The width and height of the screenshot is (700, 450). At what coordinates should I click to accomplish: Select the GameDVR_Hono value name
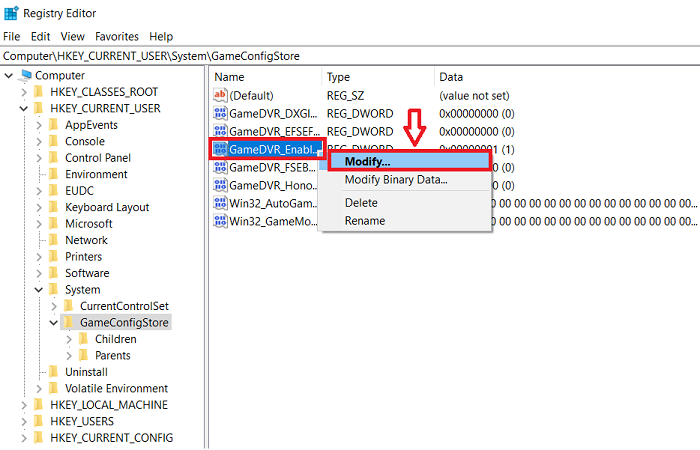273,185
